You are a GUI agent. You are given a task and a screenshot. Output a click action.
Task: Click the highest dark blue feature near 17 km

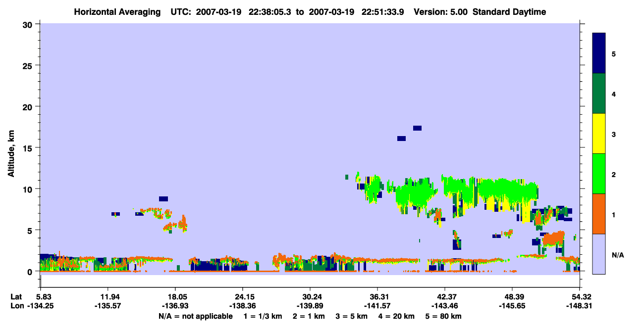[417, 128]
